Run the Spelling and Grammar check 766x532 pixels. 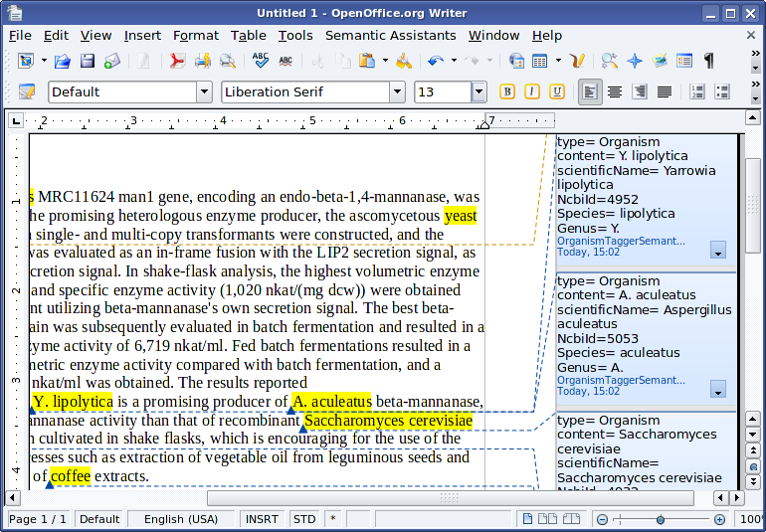tap(261, 61)
